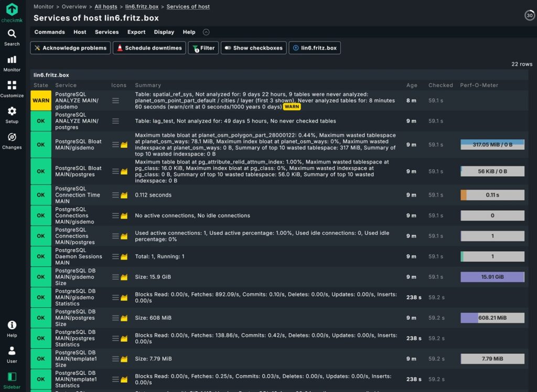Click the 'Size: 15.9 GiB' summary

pyautogui.click(x=153, y=277)
